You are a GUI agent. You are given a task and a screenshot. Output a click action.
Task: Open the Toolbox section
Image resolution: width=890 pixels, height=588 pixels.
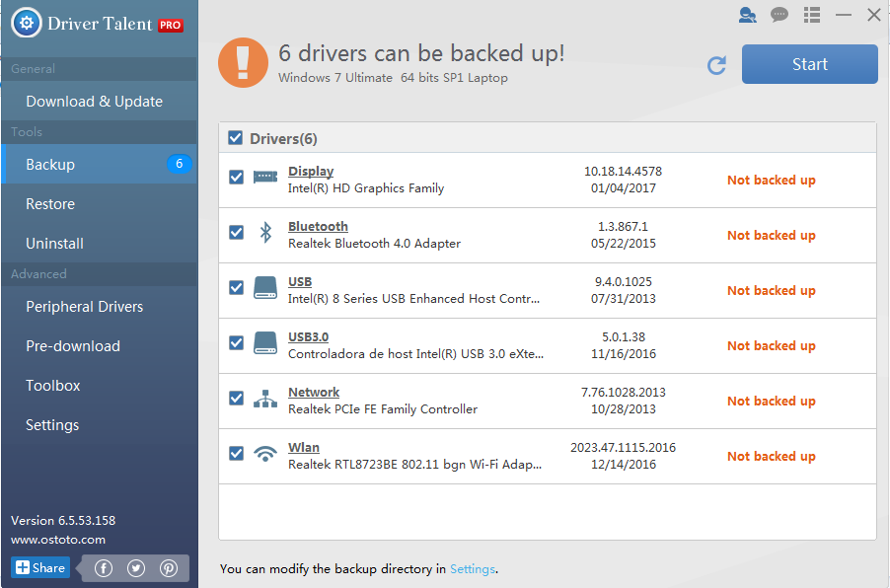(x=100, y=386)
